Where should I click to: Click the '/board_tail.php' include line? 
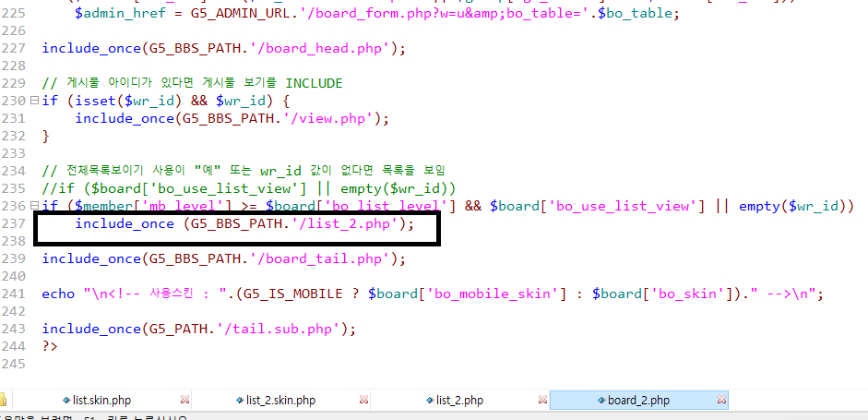click(223, 258)
